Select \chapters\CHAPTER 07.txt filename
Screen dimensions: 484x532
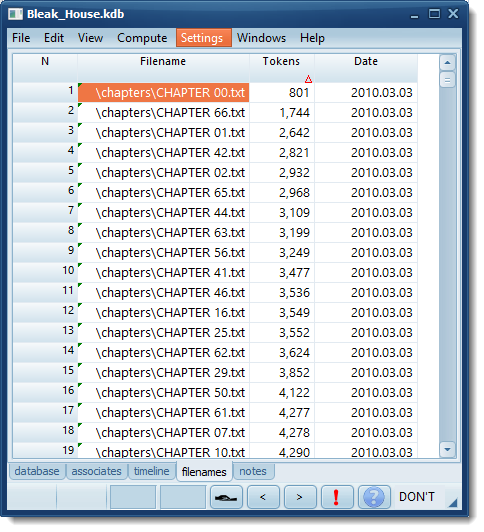[x=163, y=433]
